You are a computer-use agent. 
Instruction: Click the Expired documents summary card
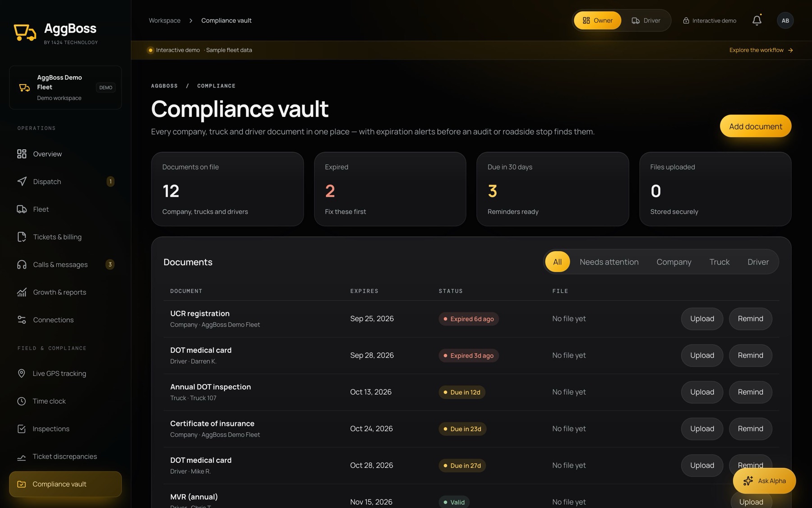coord(390,189)
